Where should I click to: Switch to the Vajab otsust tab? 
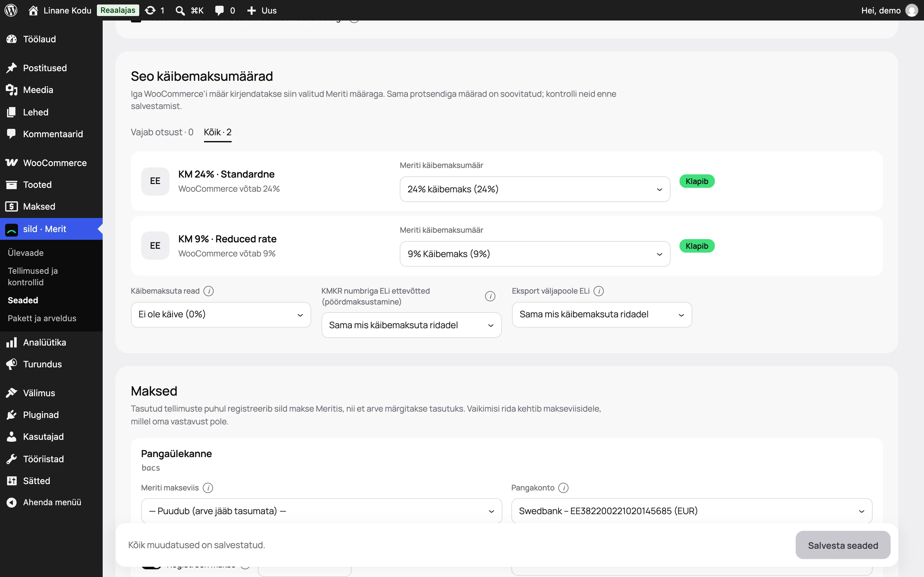[x=162, y=132]
